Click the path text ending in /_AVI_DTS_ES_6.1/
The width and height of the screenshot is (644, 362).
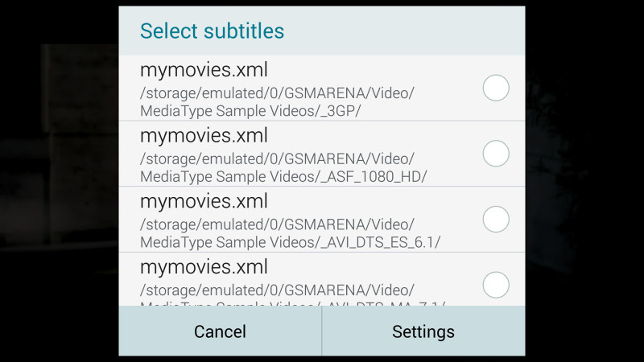290,233
